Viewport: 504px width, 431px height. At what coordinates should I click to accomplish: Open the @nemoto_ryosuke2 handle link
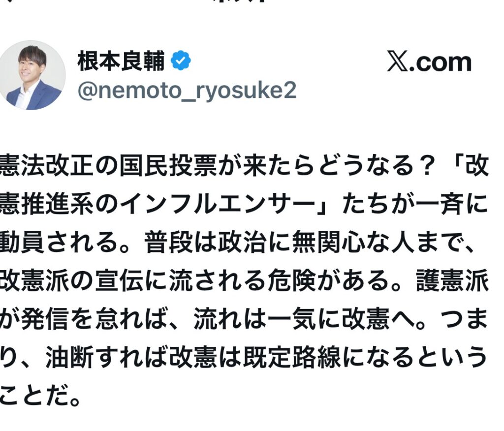pyautogui.click(x=187, y=91)
